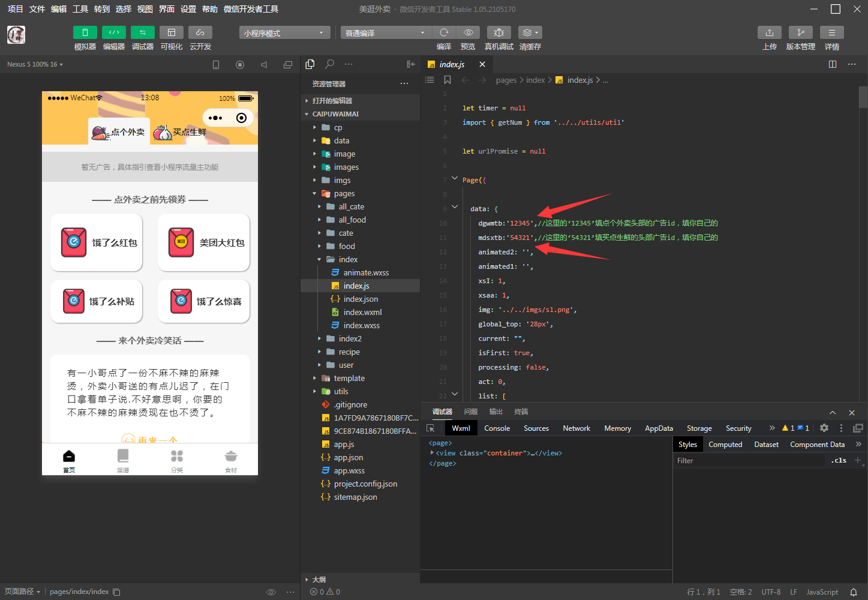This screenshot has height=600, width=868.
Task: Toggle the editor panel (编辑器) button
Action: pos(114,32)
